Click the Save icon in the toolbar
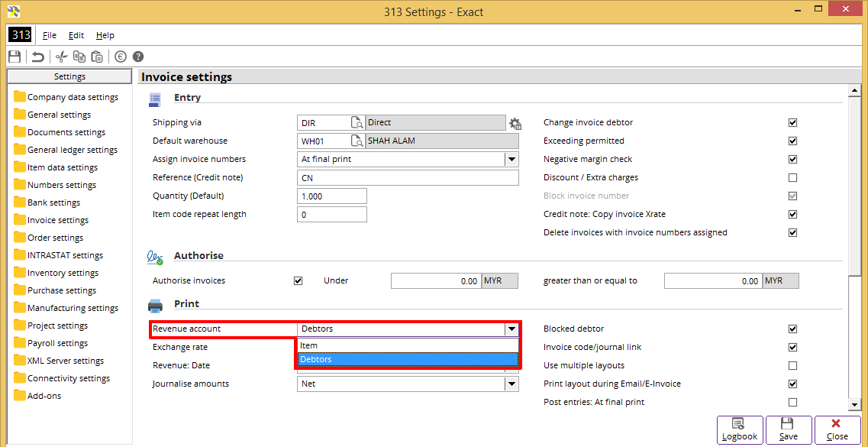This screenshot has height=447, width=868. (14, 57)
